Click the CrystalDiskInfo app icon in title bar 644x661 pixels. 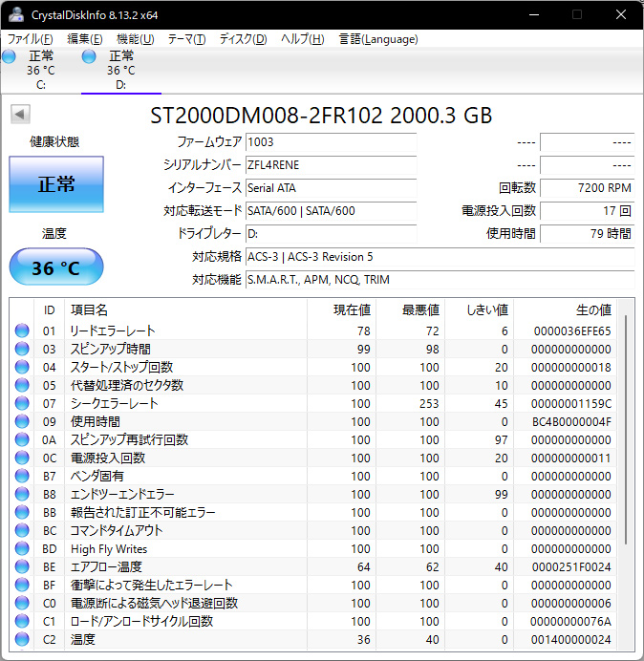pos(16,14)
